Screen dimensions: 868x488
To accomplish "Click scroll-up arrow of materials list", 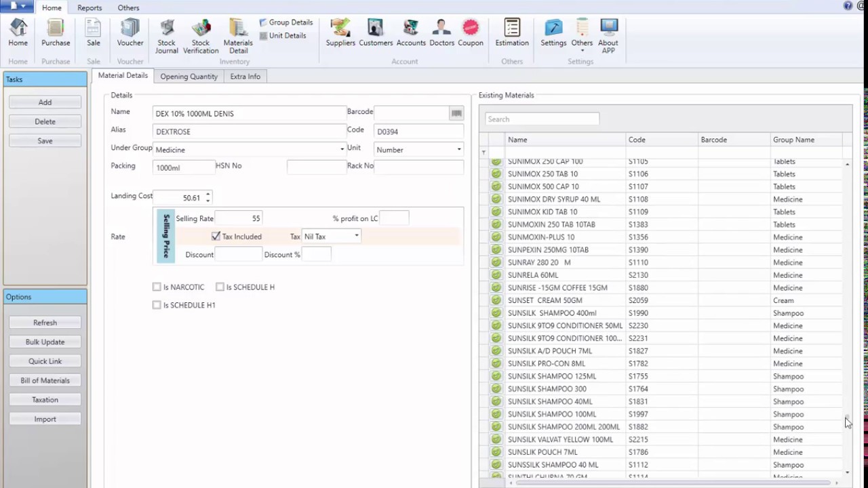I will [x=847, y=165].
